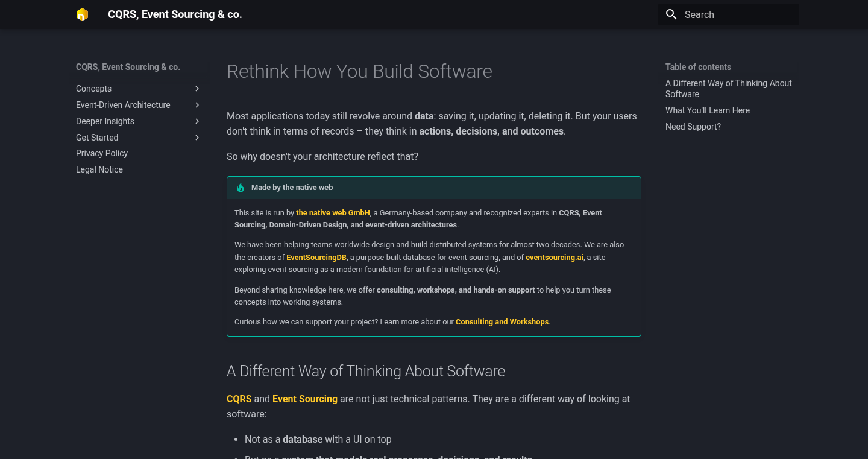Viewport: 868px width, 459px height.
Task: Jump to 'What You'll Learn Here' section
Action: tap(708, 110)
